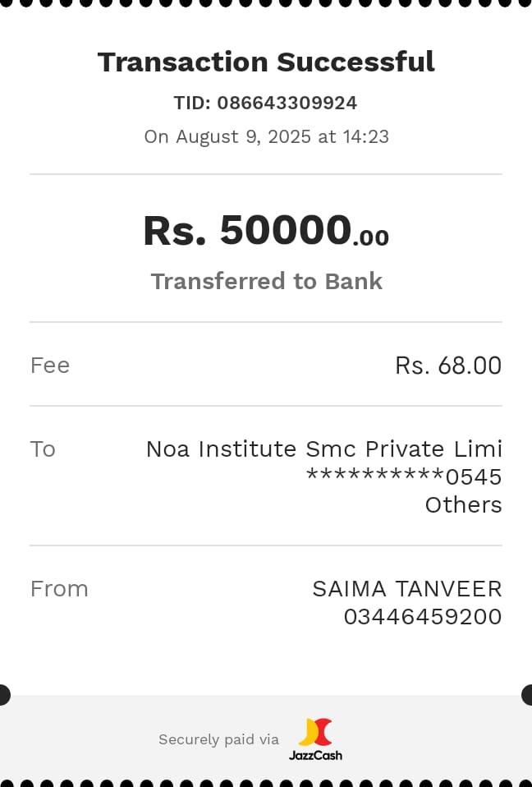Image resolution: width=532 pixels, height=787 pixels.
Task: Click the left black notch circle
Action: [x=2, y=695]
